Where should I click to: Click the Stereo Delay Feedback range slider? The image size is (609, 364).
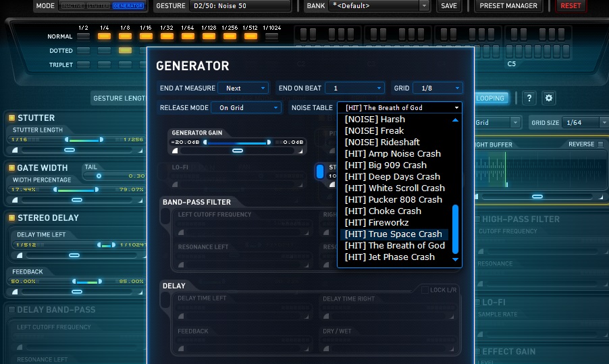(x=87, y=281)
